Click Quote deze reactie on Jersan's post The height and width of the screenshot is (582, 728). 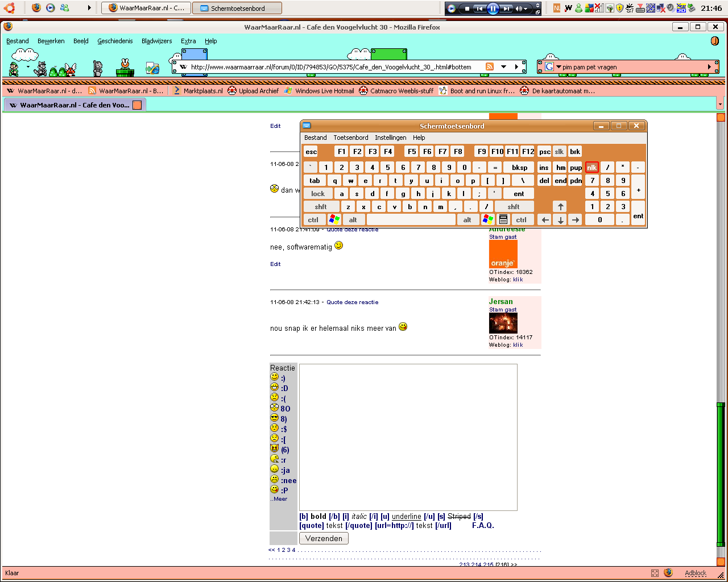click(x=352, y=302)
